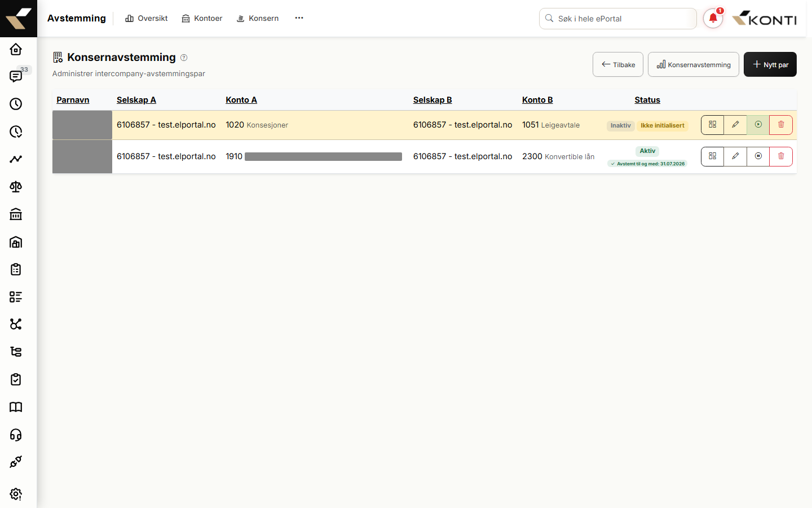Open dashboard view for the 1020 Konsesjoner pair
This screenshot has height=508, width=812.
point(713,125)
